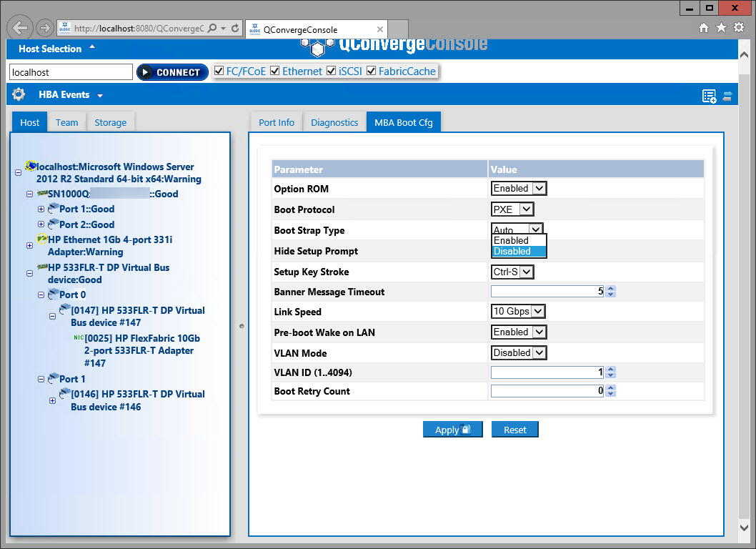
Task: Increase the Banner Message Timeout stepper
Action: coord(610,289)
